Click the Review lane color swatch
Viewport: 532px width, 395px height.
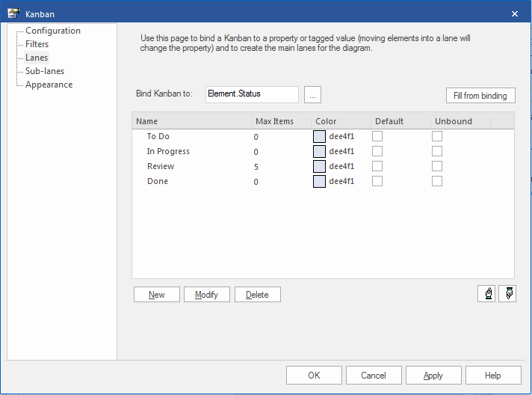click(319, 166)
